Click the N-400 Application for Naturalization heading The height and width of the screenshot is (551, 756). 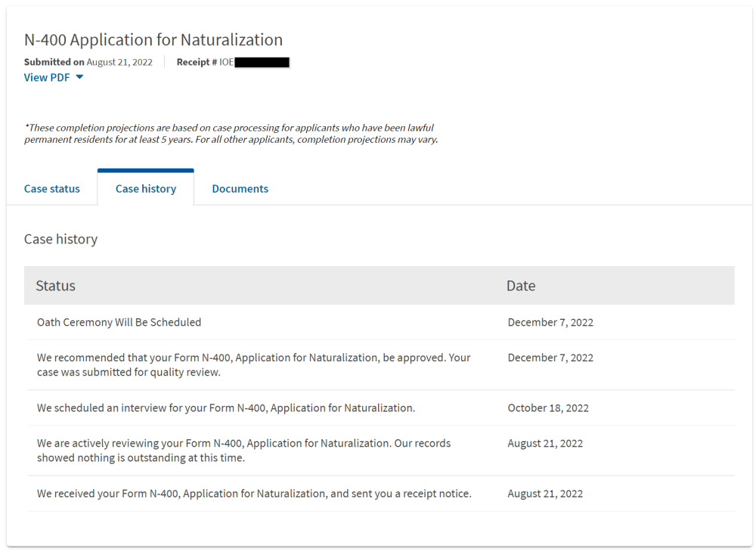pyautogui.click(x=153, y=39)
